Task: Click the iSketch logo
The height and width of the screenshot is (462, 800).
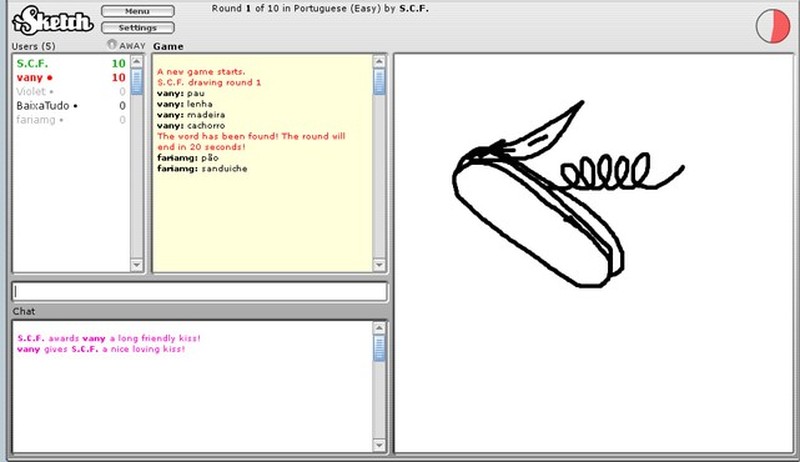Action: click(53, 21)
